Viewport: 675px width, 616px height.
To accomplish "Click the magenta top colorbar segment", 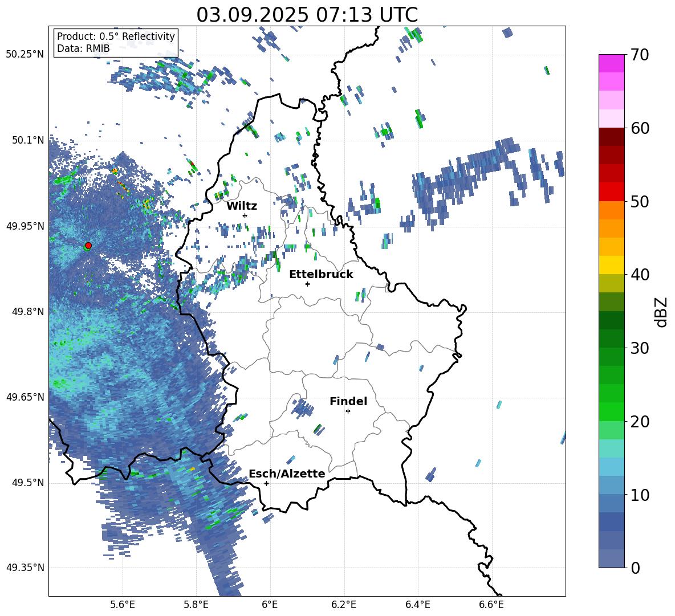I will 611,63.
